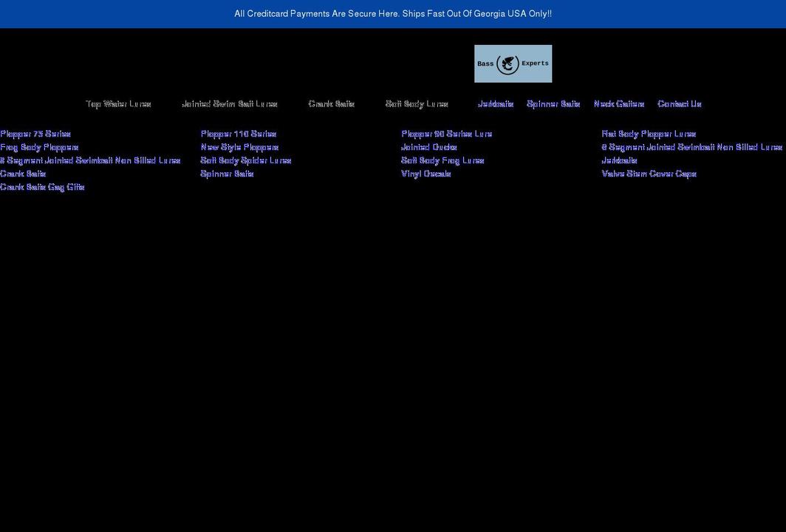Open the Vinyl Decals link
Screen dimensions: 786x532
[x=426, y=174]
